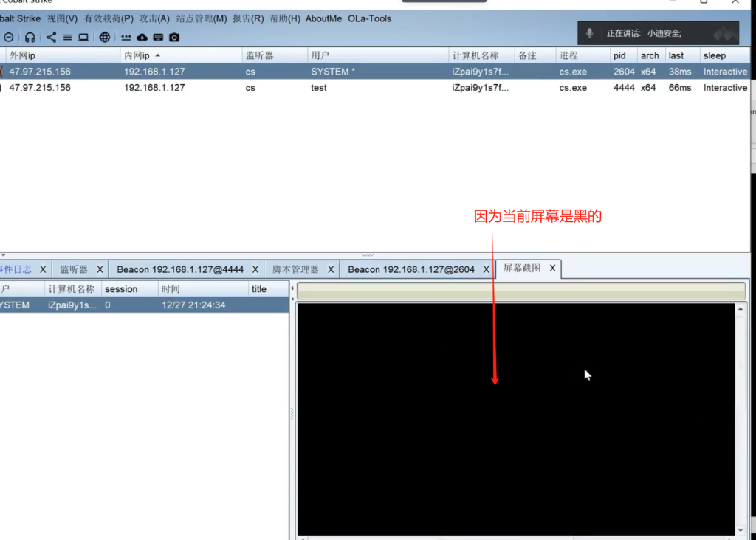Image resolution: width=756 pixels, height=540 pixels.
Task: Close the Beacon 192.168.1.127@2604 tab
Action: [486, 269]
